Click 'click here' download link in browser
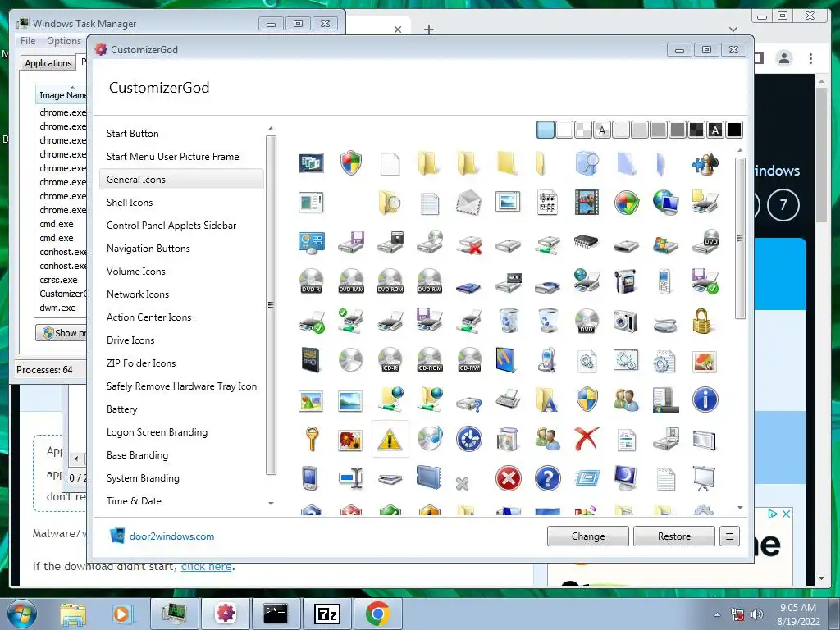This screenshot has height=630, width=840. [206, 566]
